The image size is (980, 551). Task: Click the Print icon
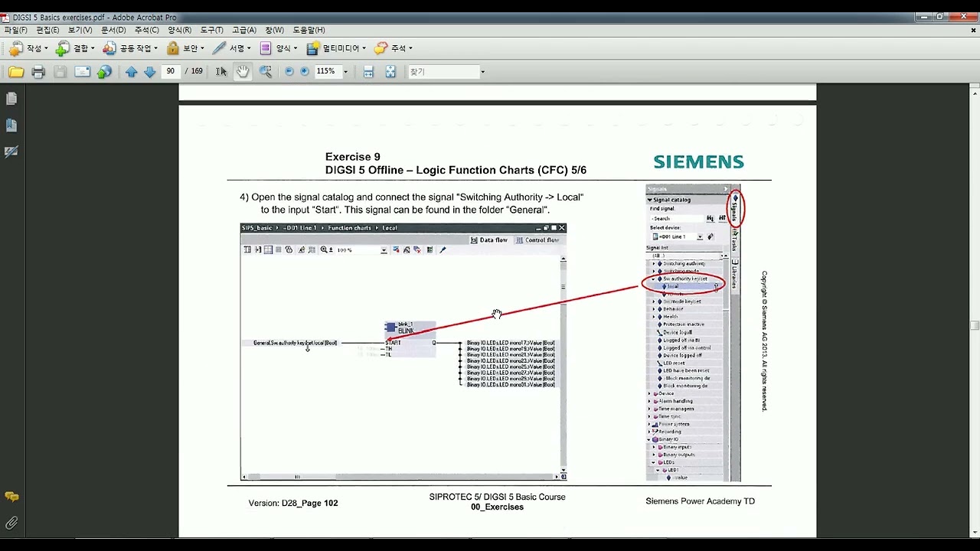38,71
